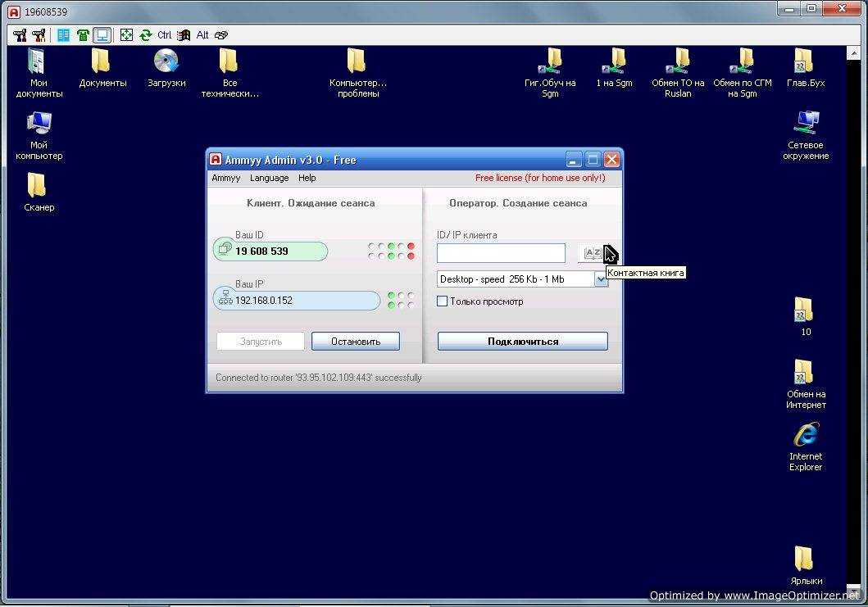Click the full screen arrows icon
The image size is (868, 607).
(x=126, y=35)
